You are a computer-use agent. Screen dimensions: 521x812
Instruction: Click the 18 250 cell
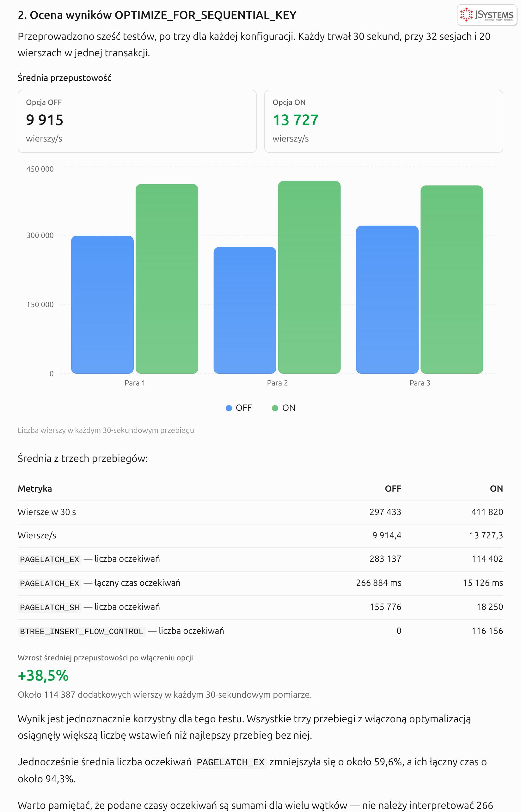tap(489, 606)
